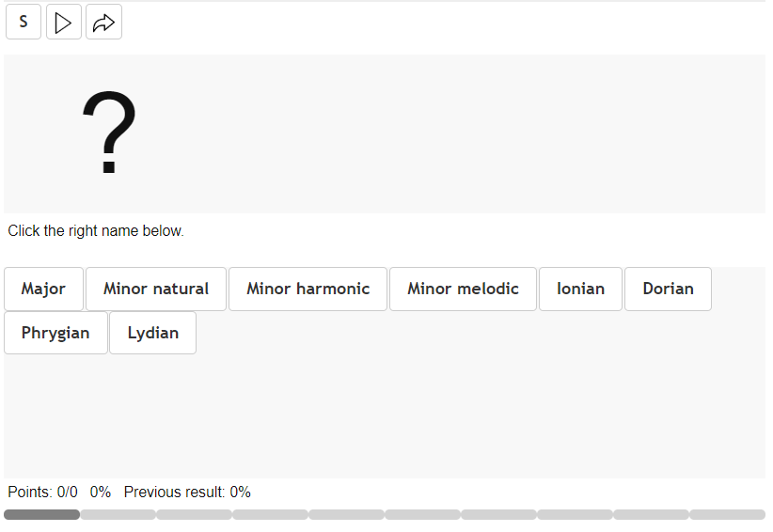
Task: Click the 'Click the right name below' instruction
Action: [96, 230]
